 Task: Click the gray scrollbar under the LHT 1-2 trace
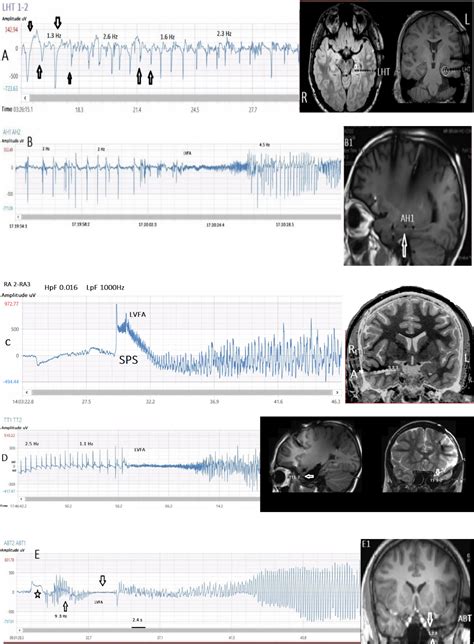point(163,98)
